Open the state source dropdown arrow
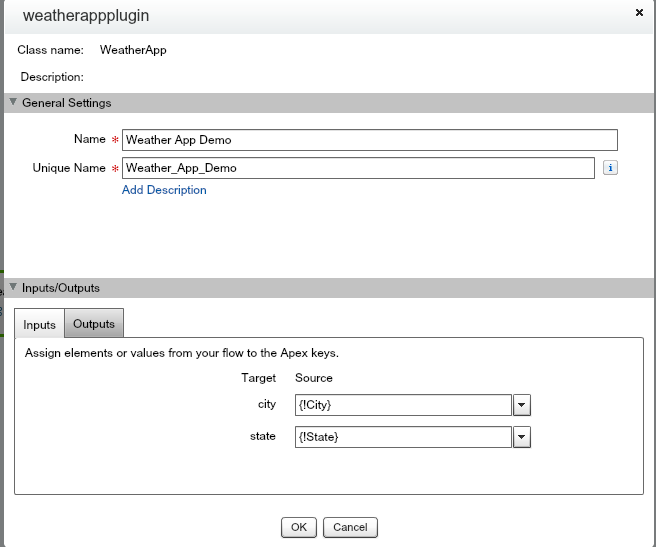This screenshot has height=547, width=656. 521,437
